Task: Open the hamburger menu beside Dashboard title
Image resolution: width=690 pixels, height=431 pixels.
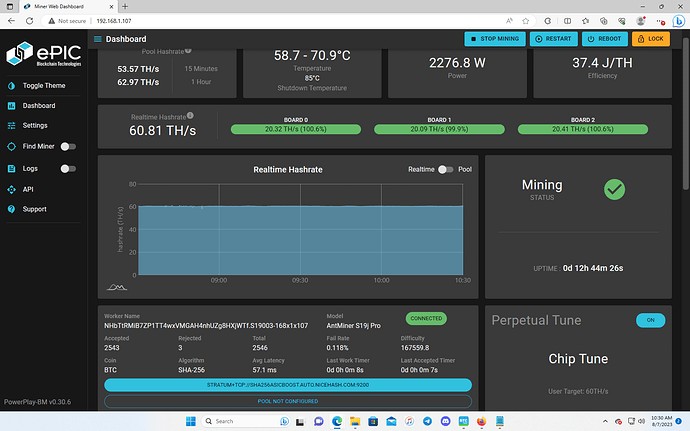Action: pos(97,39)
